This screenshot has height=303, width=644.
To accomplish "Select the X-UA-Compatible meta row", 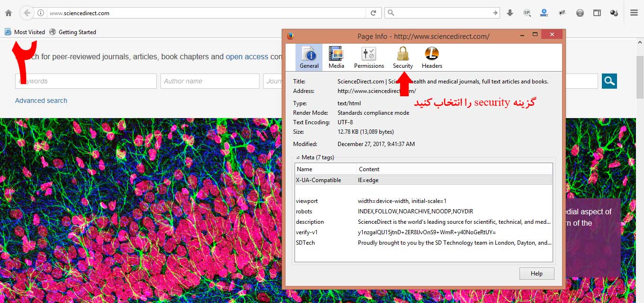I will point(424,180).
